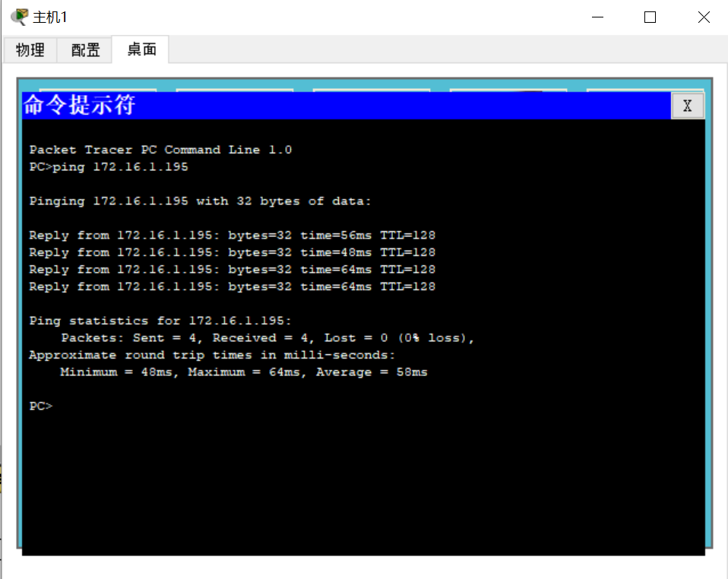Click the 'Minimum = 48ms' line
Image resolution: width=728 pixels, height=579 pixels.
point(244,372)
